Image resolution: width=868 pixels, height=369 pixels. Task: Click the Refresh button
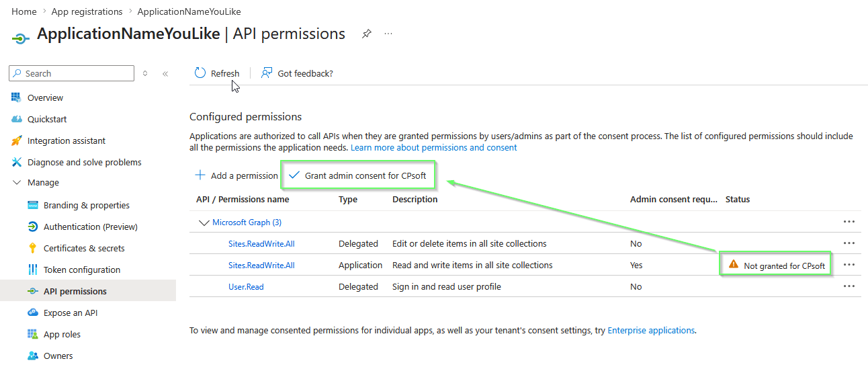[x=217, y=73]
